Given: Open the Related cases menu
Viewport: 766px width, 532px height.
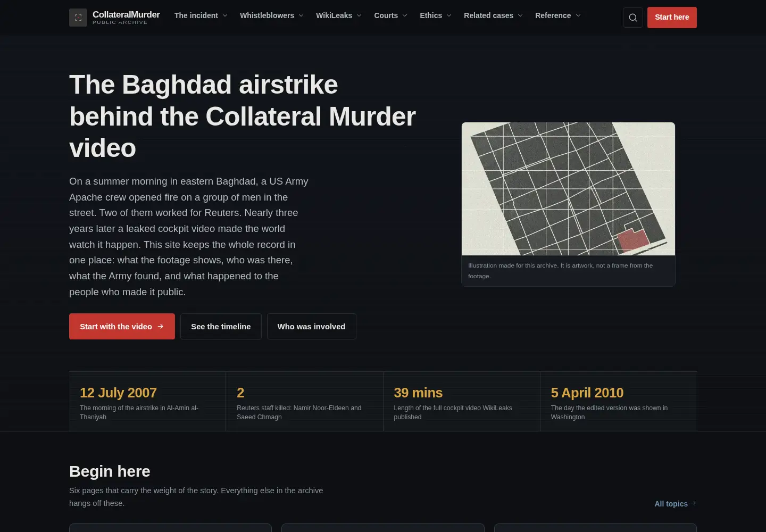Looking at the screenshot, I should click(493, 16).
